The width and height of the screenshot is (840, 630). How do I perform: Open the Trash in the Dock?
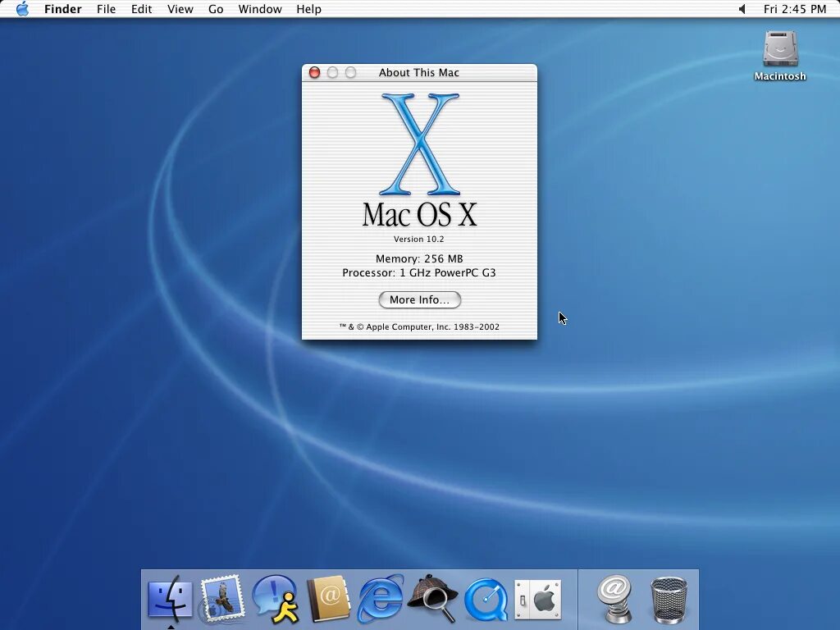[x=669, y=600]
